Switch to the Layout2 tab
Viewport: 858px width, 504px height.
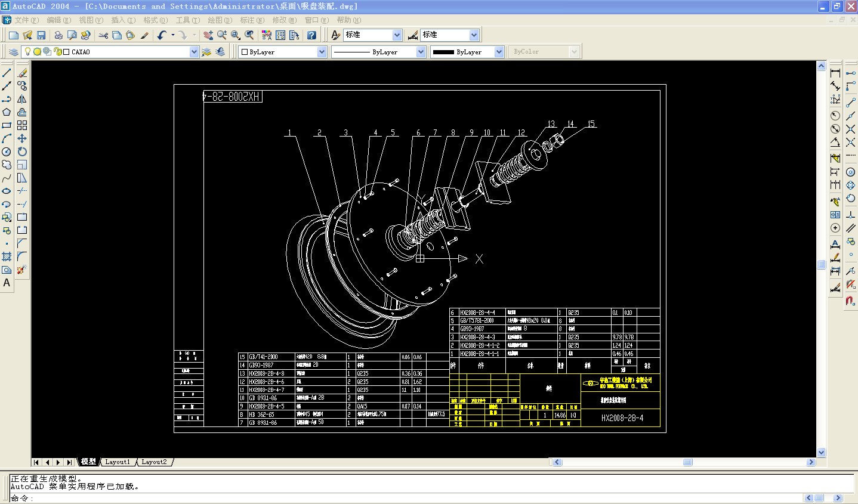(x=154, y=462)
